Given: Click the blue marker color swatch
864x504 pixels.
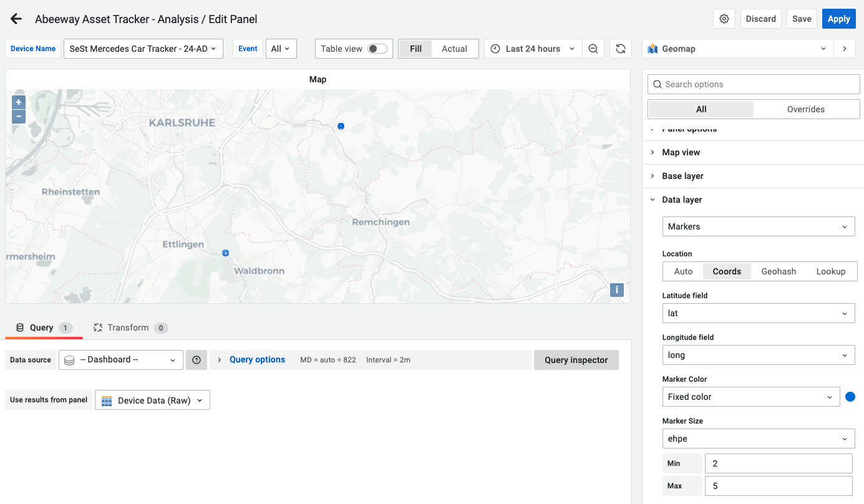Looking at the screenshot, I should [x=850, y=397].
